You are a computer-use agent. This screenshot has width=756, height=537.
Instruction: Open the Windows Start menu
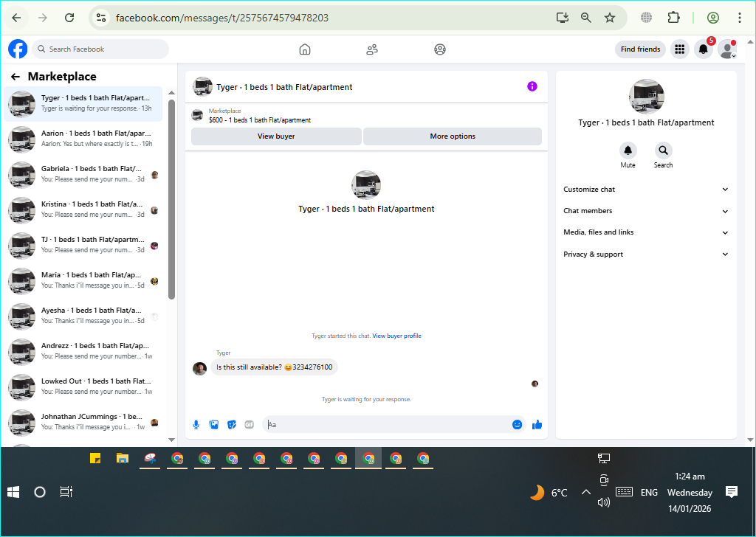point(13,492)
